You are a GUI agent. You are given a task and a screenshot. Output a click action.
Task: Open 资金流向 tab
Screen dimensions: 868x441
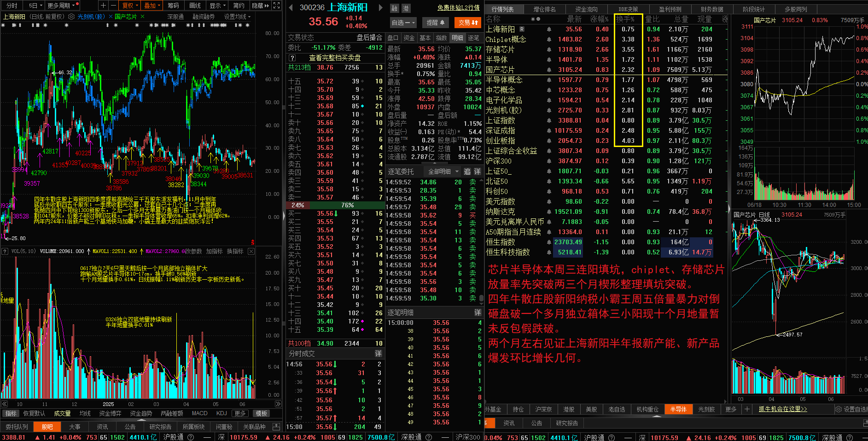tap(586, 9)
